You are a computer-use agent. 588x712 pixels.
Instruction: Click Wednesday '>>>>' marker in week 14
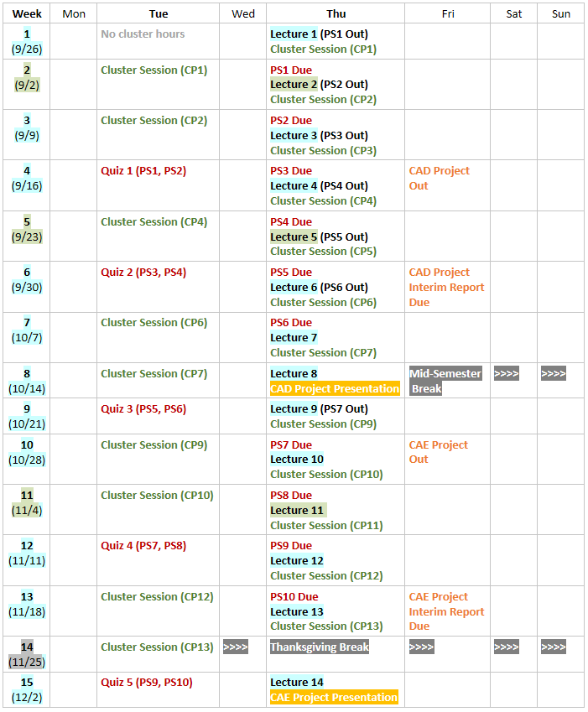pos(235,647)
